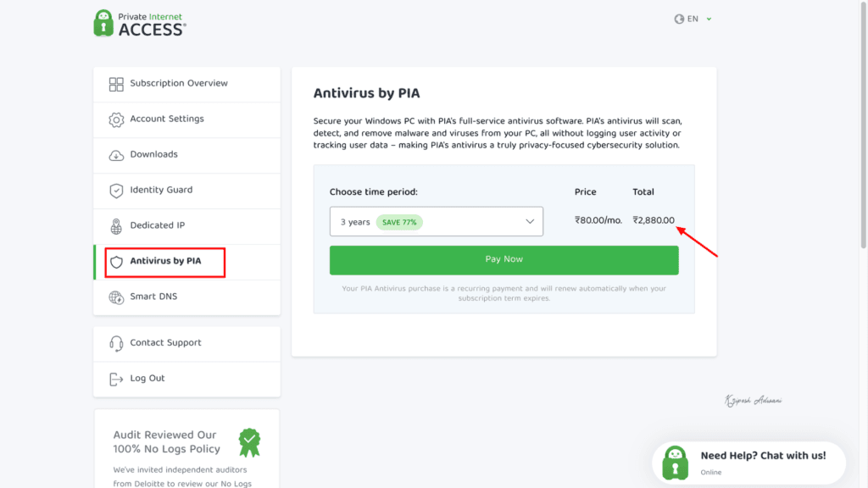Expand the time period dropdown chevron
The width and height of the screenshot is (868, 488).
click(530, 222)
